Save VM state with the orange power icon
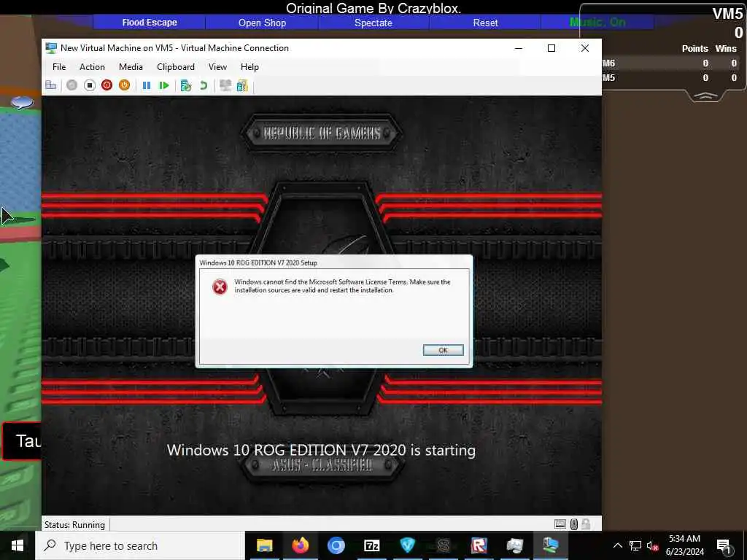 [124, 85]
